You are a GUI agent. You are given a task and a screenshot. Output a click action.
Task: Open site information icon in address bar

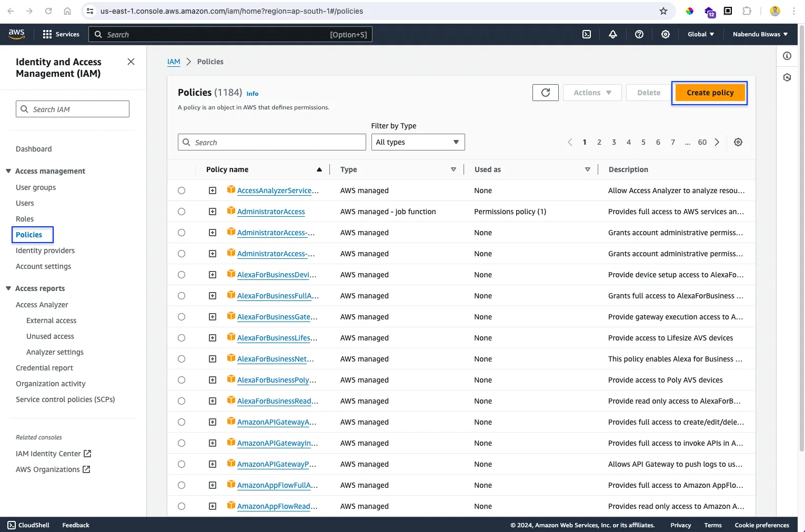[x=90, y=11]
